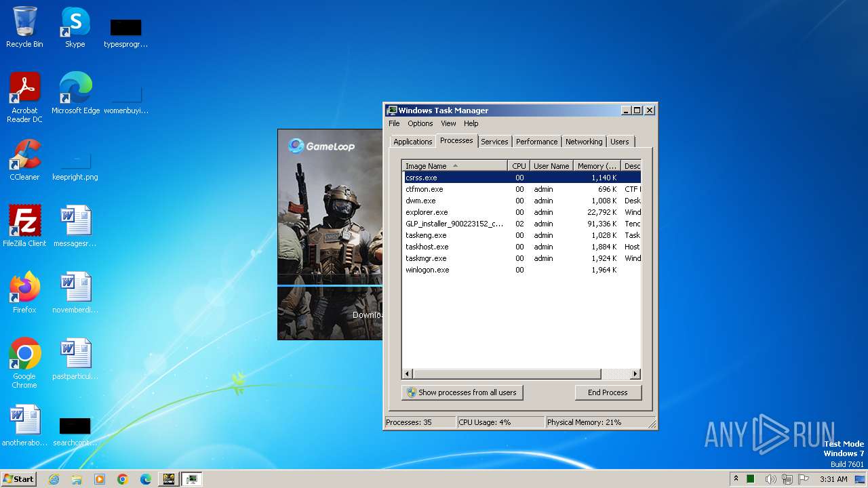Sort processes by Image Name column

pyautogui.click(x=454, y=166)
